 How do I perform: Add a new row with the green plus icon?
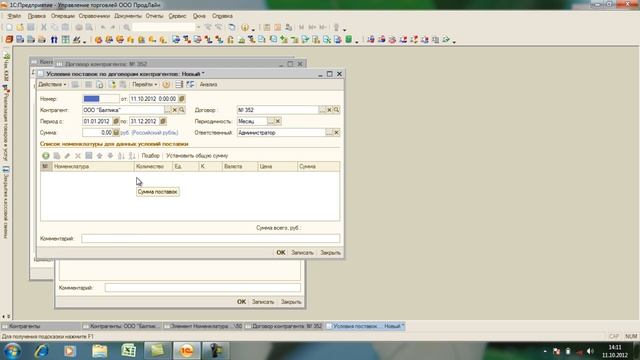click(x=46, y=156)
